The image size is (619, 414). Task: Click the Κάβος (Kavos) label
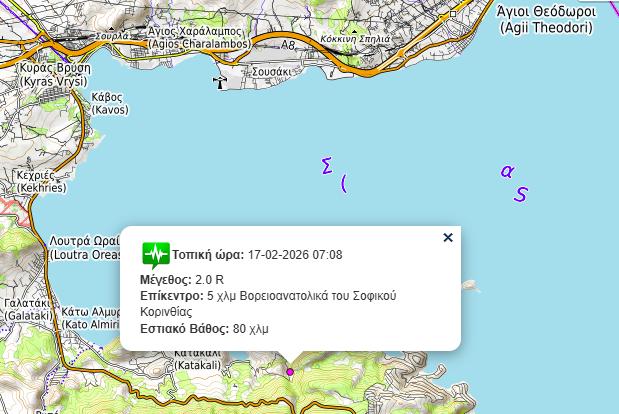tap(109, 102)
